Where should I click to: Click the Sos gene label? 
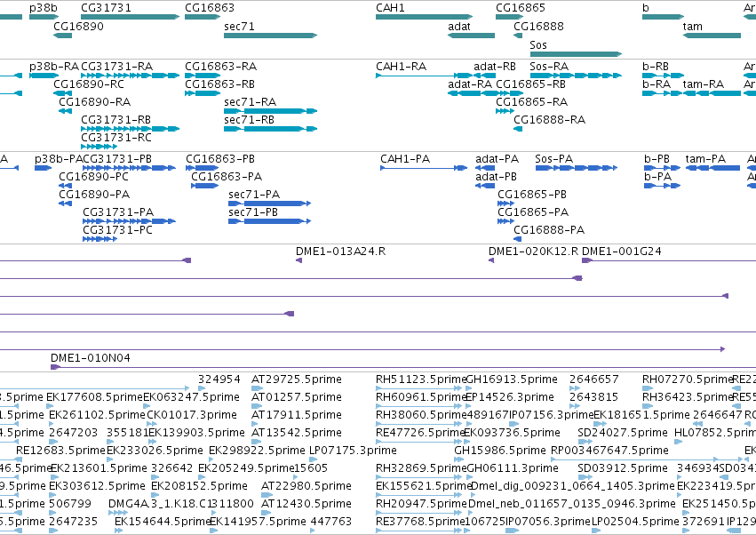click(x=538, y=44)
